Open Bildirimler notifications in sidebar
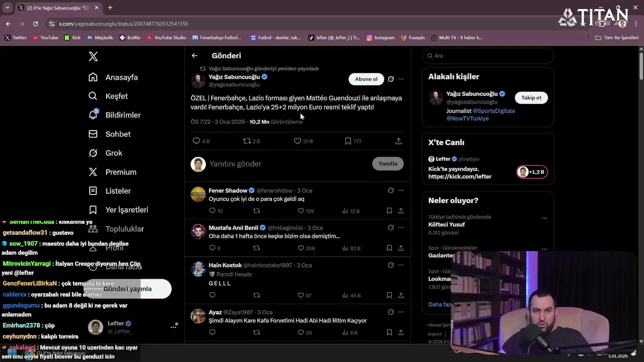 click(x=114, y=115)
